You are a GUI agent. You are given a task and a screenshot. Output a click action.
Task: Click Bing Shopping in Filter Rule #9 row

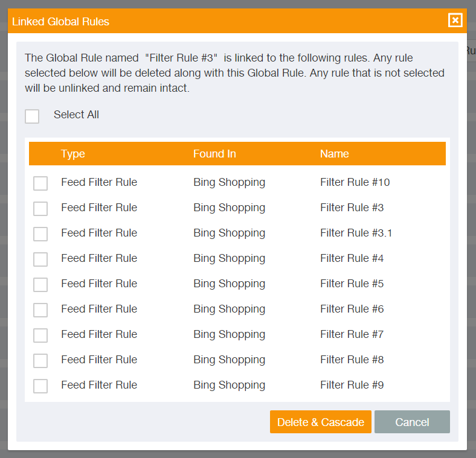tap(229, 385)
